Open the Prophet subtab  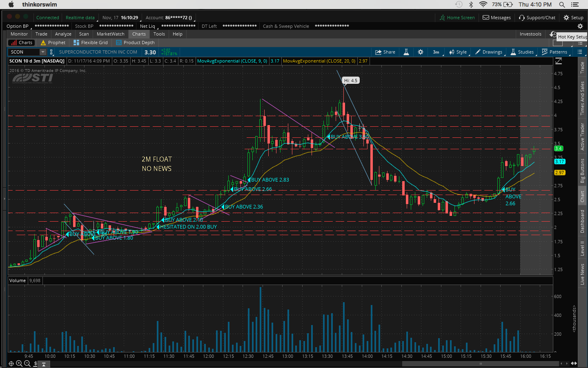pyautogui.click(x=53, y=43)
